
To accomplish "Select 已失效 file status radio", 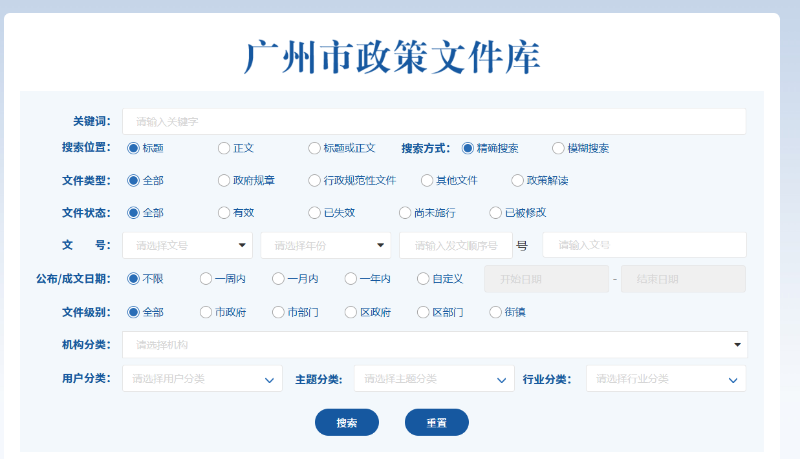I will point(315,213).
